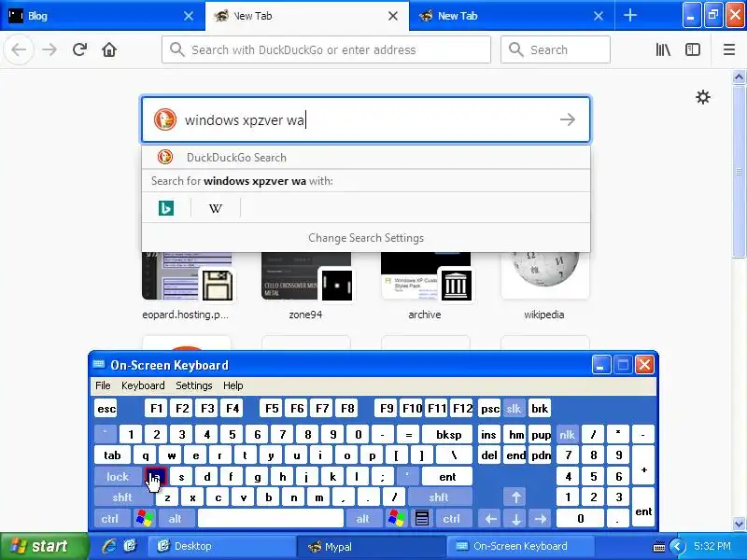Screen dimensions: 747x560
Task: Toggle the right shft key
Action: pyautogui.click(x=439, y=497)
